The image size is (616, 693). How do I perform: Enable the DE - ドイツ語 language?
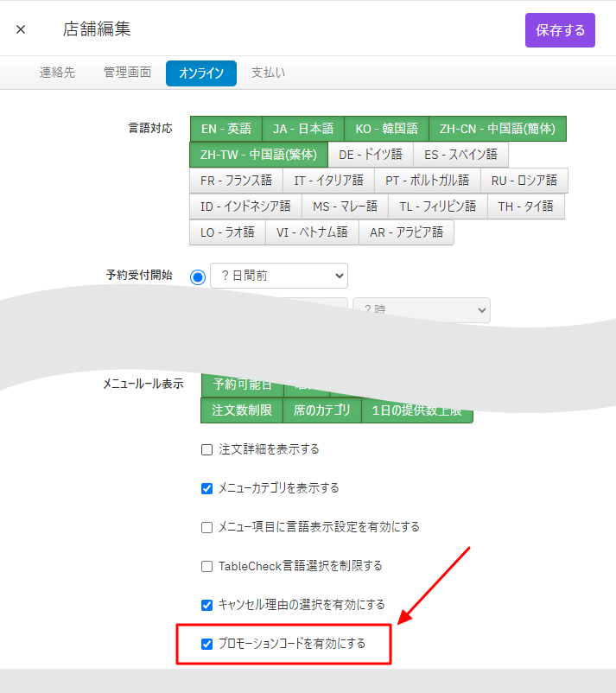point(370,155)
